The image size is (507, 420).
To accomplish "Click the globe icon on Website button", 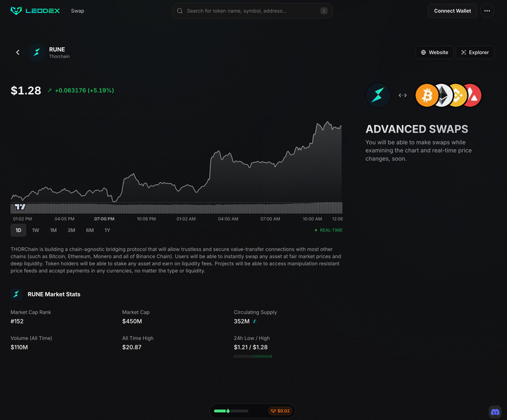I will point(423,52).
